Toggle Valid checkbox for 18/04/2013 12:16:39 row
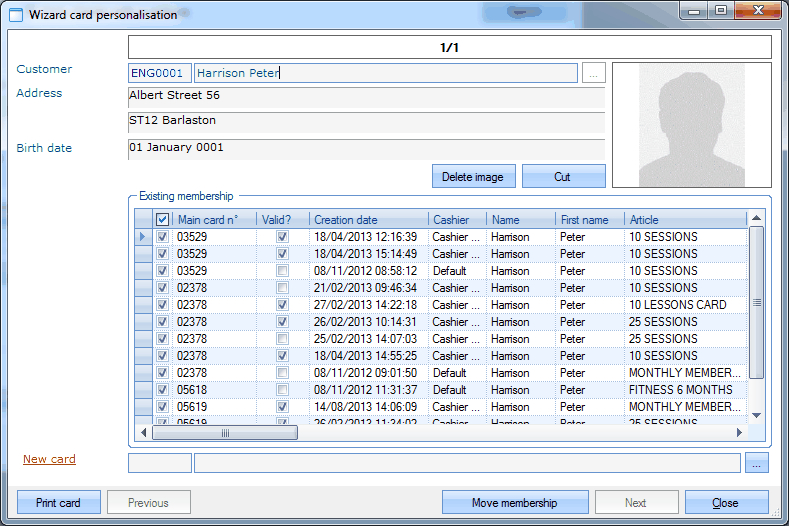The width and height of the screenshot is (789, 526). click(282, 237)
